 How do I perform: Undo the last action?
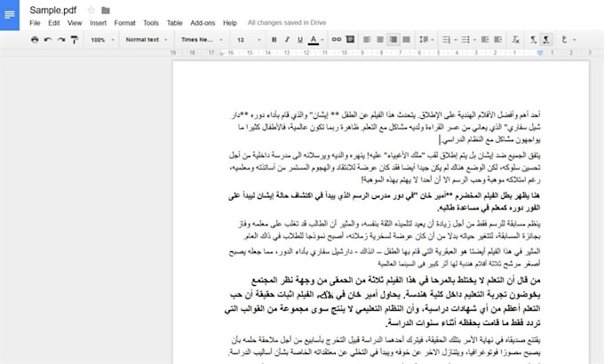(x=48, y=40)
